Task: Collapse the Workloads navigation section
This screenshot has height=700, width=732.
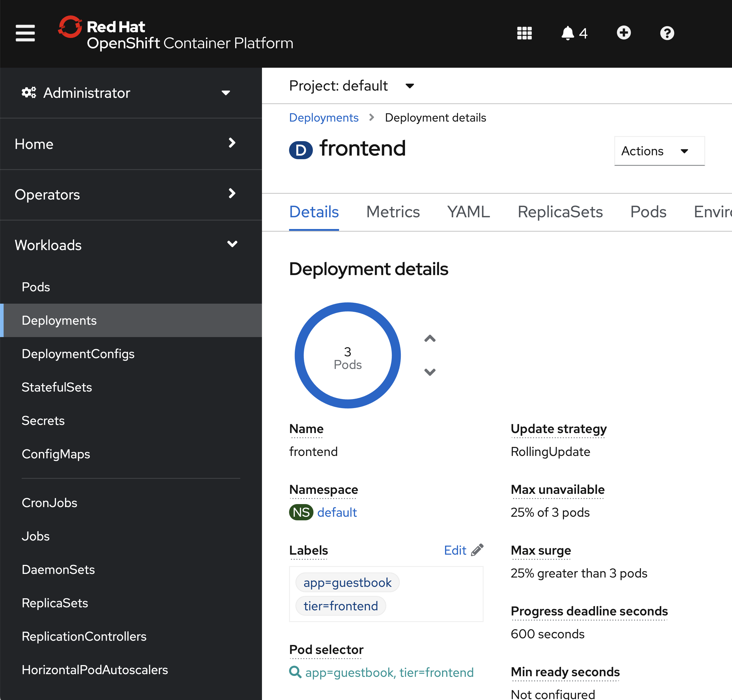Action: 131,245
